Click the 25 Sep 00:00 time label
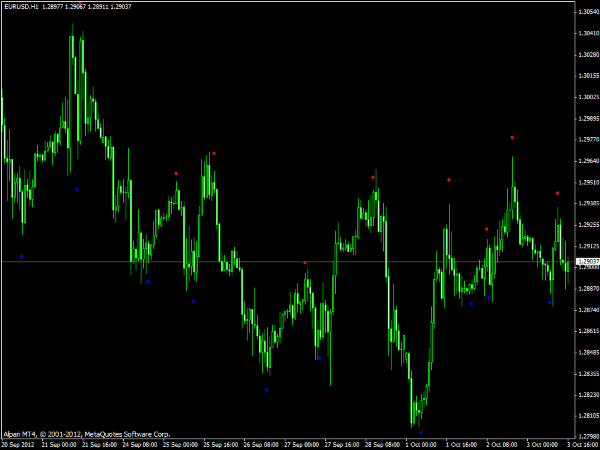 pos(180,445)
